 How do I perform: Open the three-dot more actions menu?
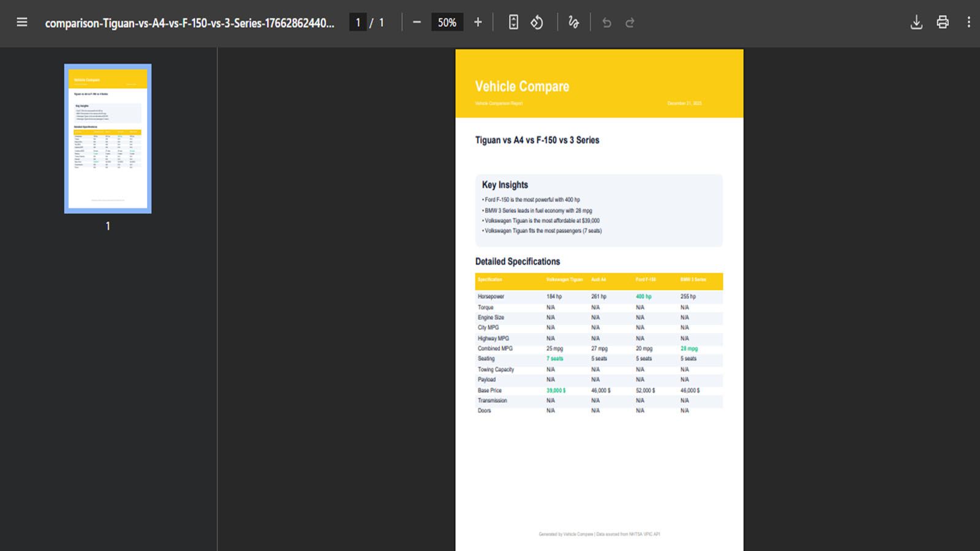click(x=968, y=23)
